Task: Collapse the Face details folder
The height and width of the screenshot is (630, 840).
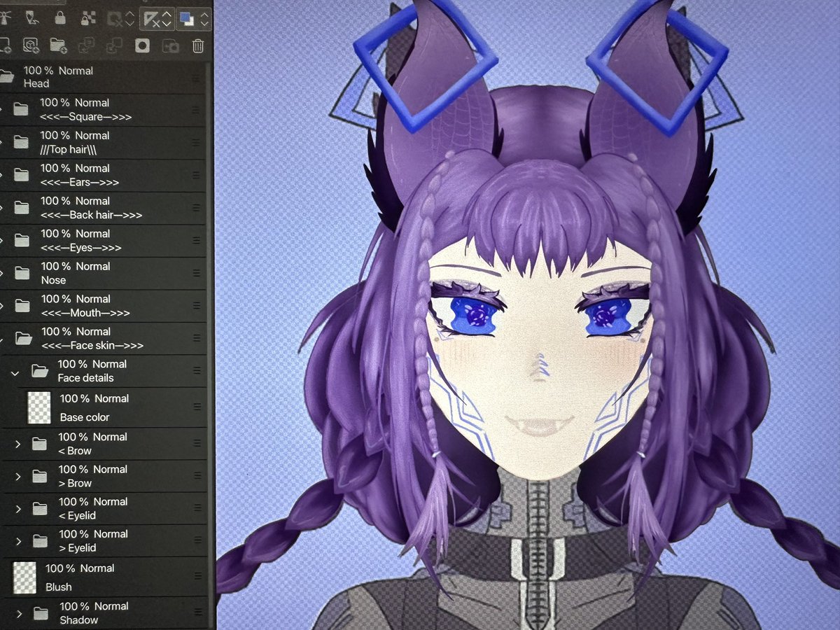Action: (15, 372)
